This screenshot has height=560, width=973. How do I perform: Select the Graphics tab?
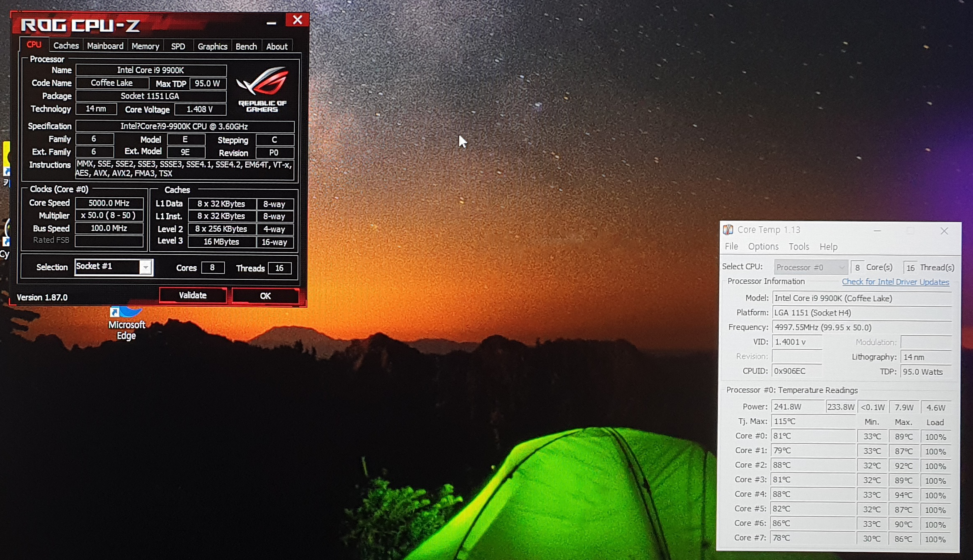coord(212,46)
